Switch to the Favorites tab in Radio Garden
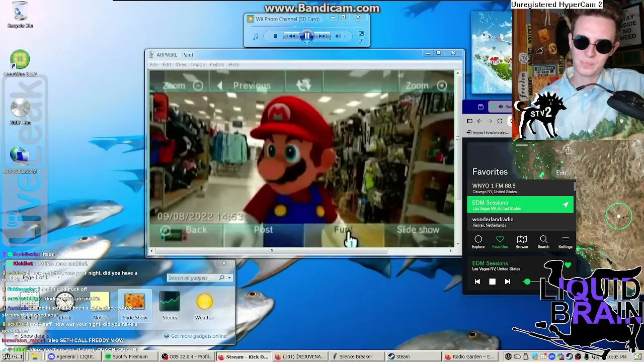The height and width of the screenshot is (362, 644). tap(500, 242)
